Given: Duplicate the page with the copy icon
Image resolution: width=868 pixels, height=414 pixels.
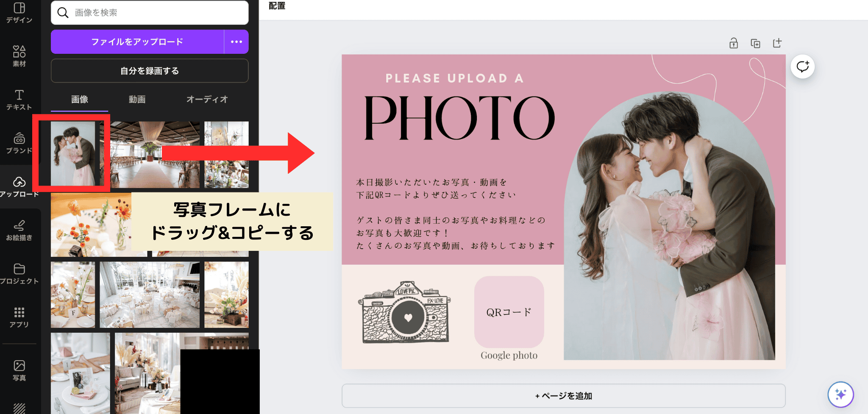Looking at the screenshot, I should (x=755, y=43).
